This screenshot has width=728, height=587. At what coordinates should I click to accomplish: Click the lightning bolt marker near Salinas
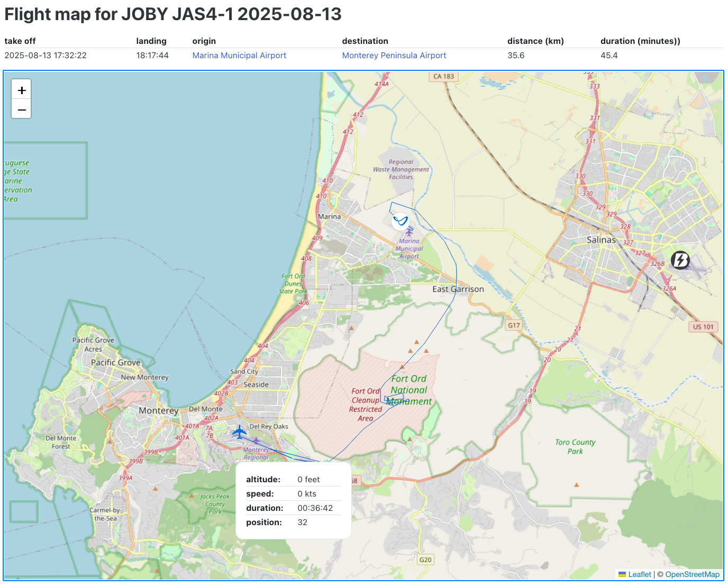pos(680,260)
